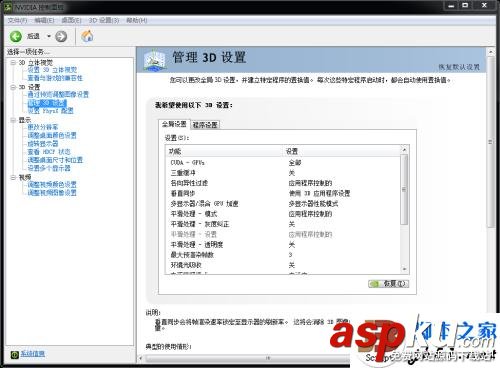Open the 桌面 menu
500x368 pixels.
tap(71, 21)
